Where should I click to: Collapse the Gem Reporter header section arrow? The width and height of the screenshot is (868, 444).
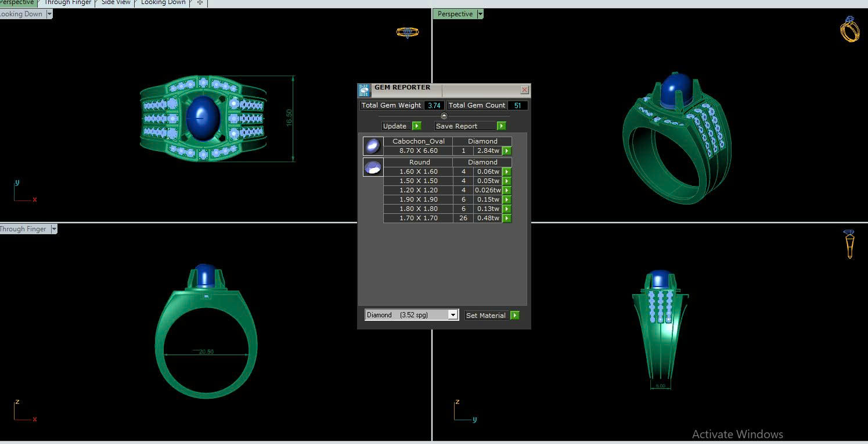[x=444, y=116]
